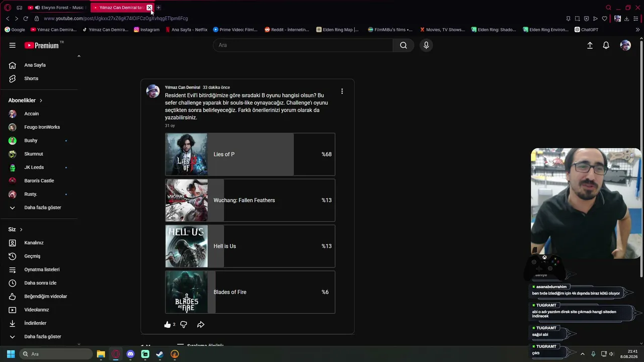Go to YouTube Premium home logo

pyautogui.click(x=42, y=45)
